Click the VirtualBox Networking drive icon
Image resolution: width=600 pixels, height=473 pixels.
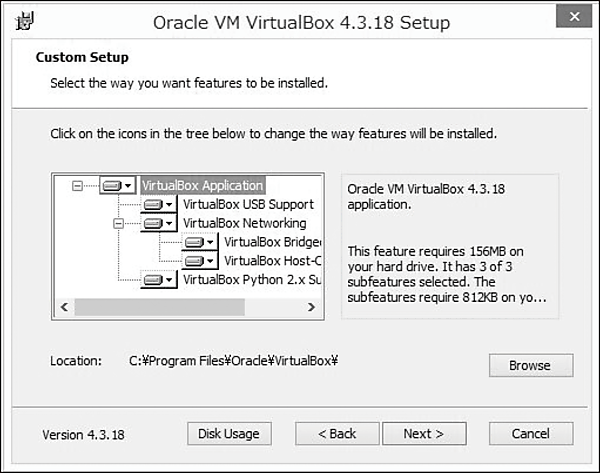pyautogui.click(x=158, y=223)
